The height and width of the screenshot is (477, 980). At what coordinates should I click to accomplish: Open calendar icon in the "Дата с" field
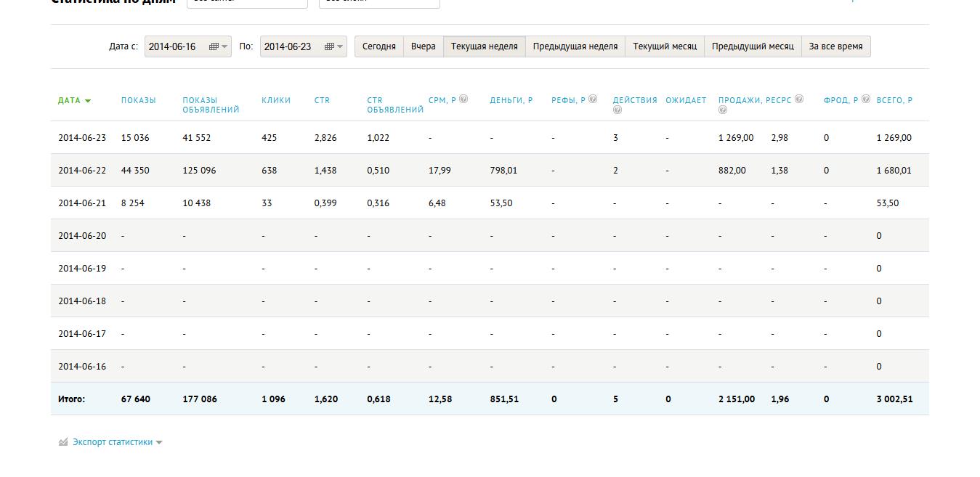(214, 46)
